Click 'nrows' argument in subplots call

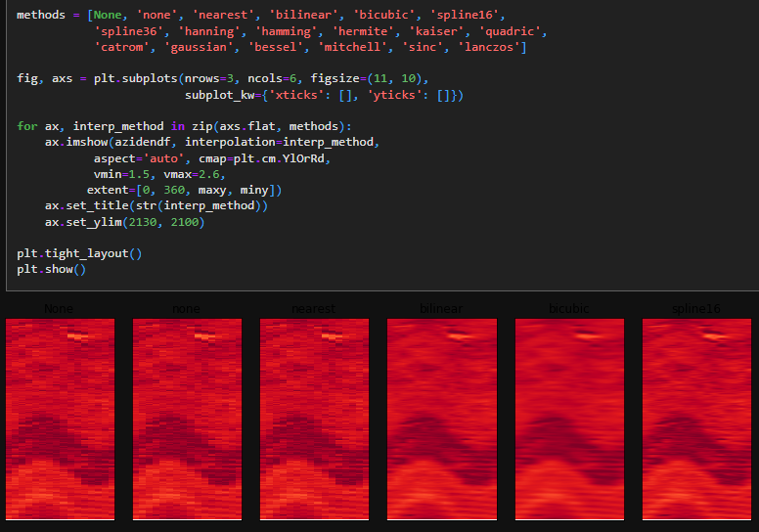[201, 78]
